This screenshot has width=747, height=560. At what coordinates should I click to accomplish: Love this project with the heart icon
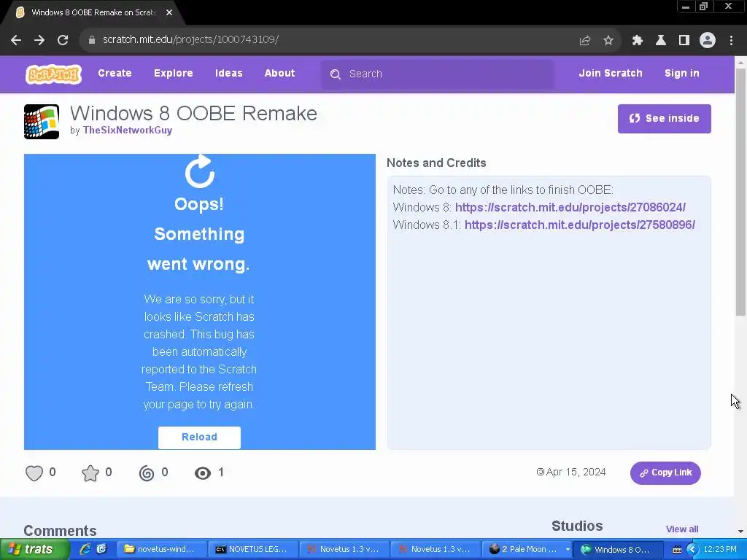34,472
